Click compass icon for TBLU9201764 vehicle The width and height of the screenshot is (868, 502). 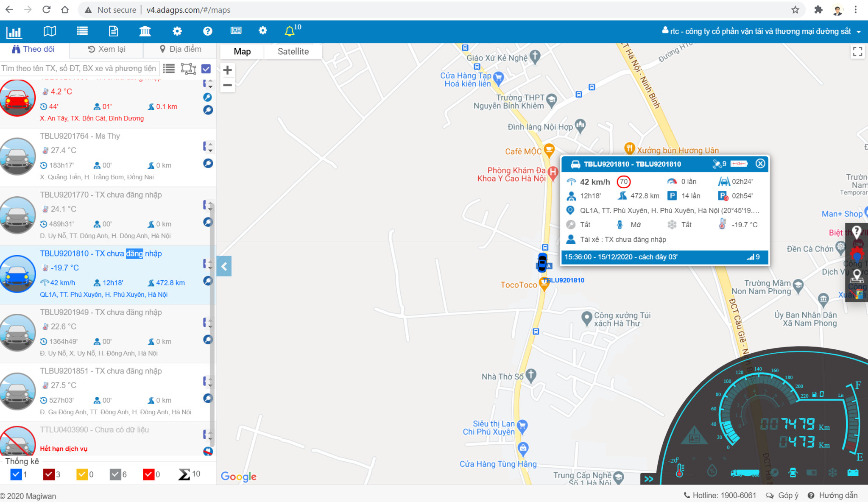point(208,163)
